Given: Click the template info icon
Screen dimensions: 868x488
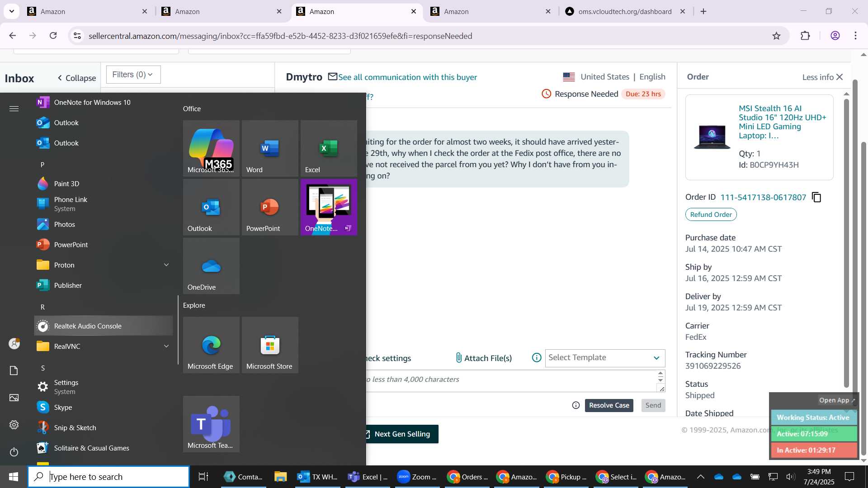Looking at the screenshot, I should (x=537, y=358).
